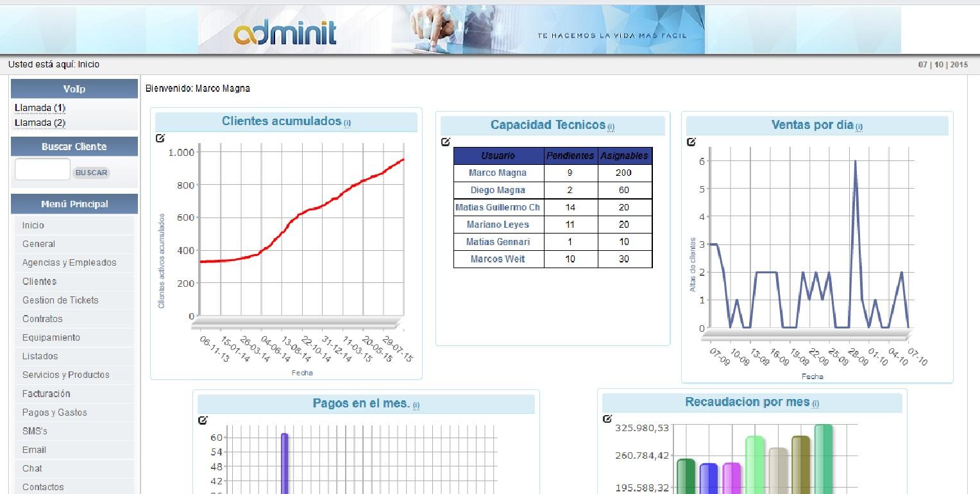Image resolution: width=980 pixels, height=494 pixels.
Task: Click edit icon on Recaudacion por mes chart
Action: pos(607,418)
